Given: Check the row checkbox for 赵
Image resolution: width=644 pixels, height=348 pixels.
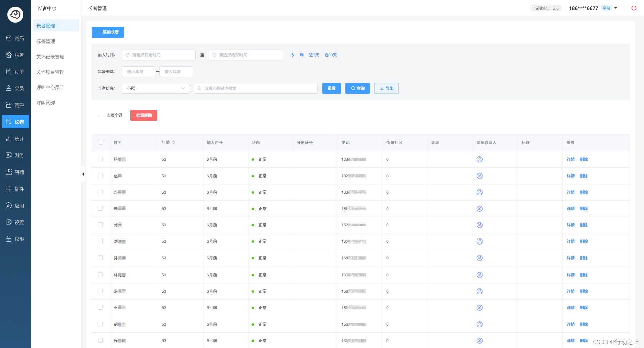Looking at the screenshot, I should 100,176.
